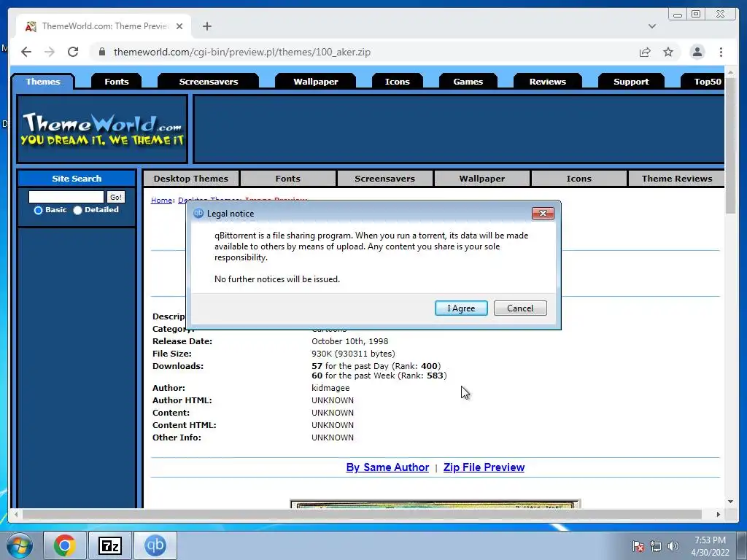The width and height of the screenshot is (747, 560).
Task: Click the share page icon
Action: click(645, 52)
